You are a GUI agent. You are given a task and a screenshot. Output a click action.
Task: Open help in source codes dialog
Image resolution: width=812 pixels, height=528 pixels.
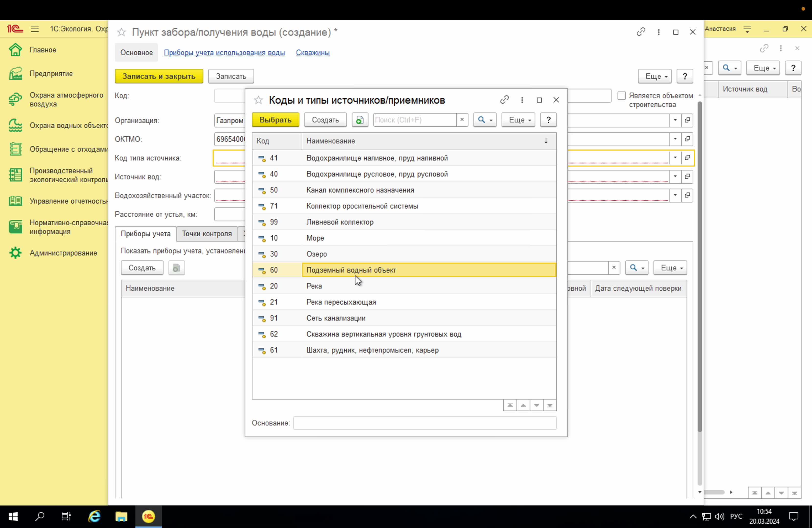coord(548,120)
